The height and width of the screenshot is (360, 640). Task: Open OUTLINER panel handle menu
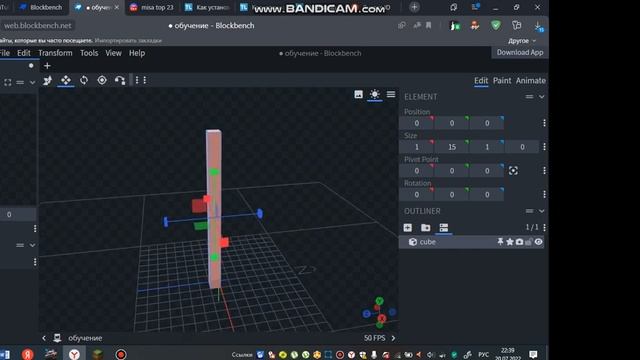[x=529, y=211]
